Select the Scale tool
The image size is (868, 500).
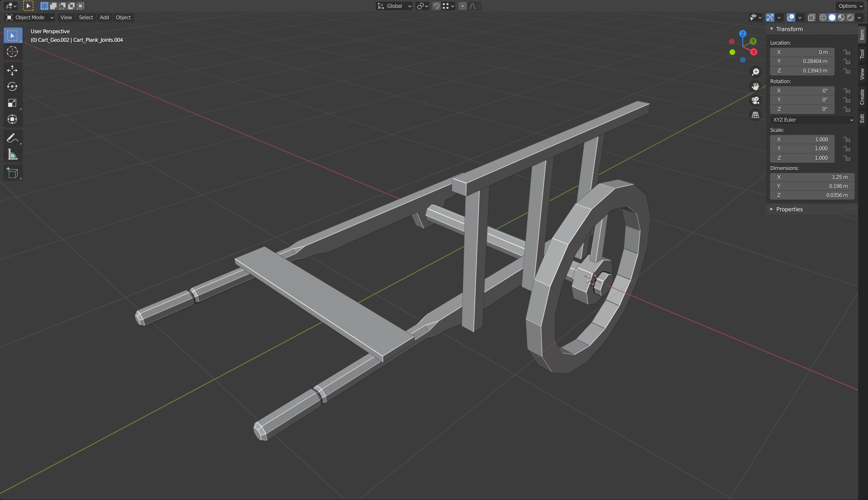[12, 103]
